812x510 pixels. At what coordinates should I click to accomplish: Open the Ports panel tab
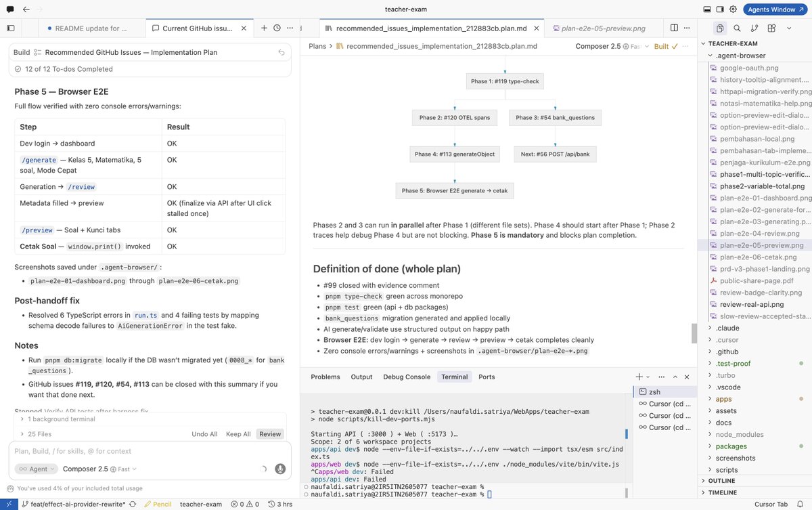pyautogui.click(x=487, y=377)
